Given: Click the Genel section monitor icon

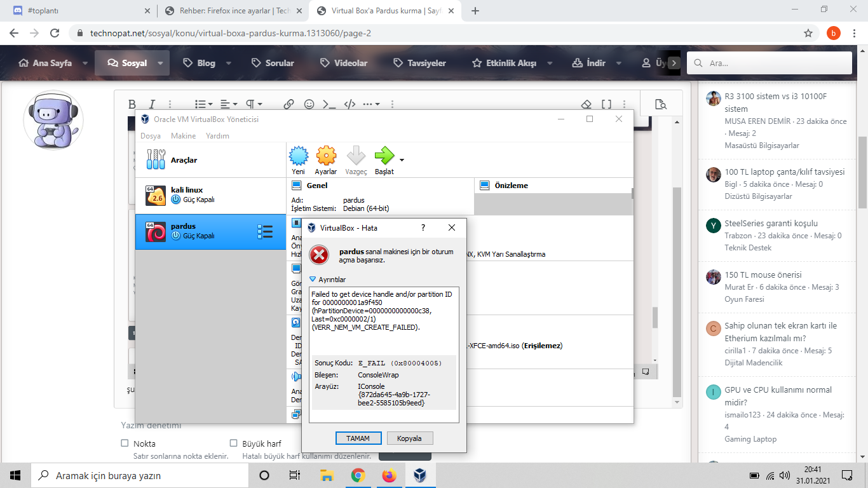Looking at the screenshot, I should (x=296, y=186).
